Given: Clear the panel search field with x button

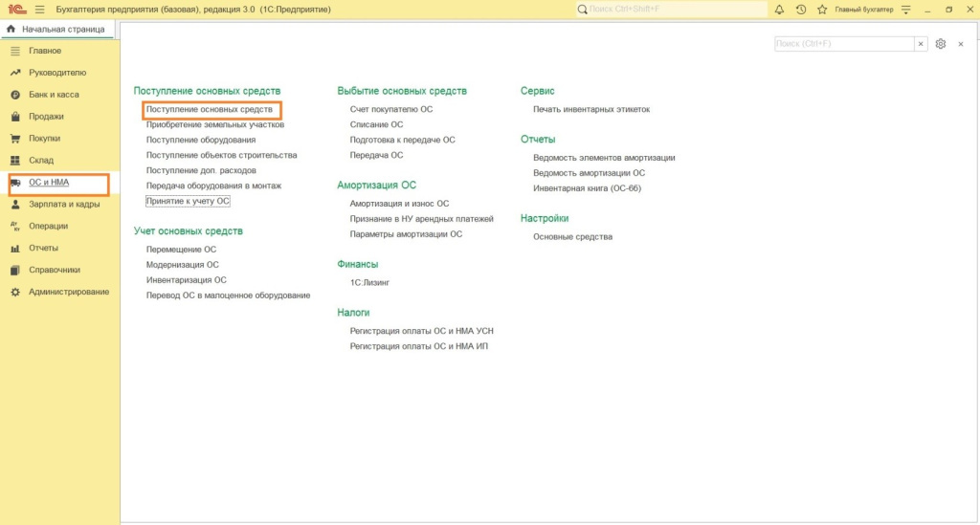Looking at the screenshot, I should [921, 44].
